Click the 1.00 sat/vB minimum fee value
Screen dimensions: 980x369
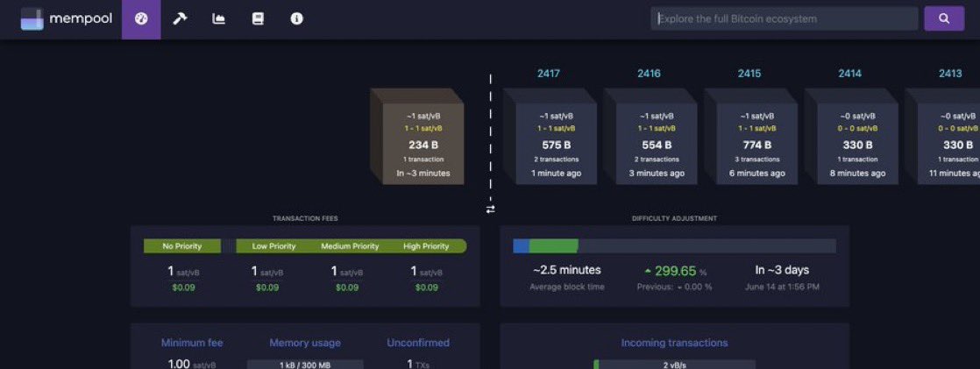click(192, 364)
